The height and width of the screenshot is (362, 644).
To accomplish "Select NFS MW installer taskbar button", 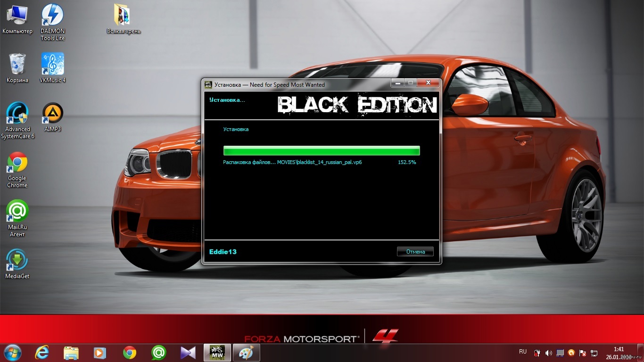I will point(217,352).
